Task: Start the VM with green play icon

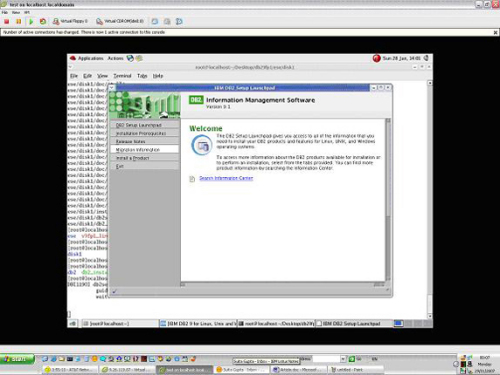Action: (31, 21)
